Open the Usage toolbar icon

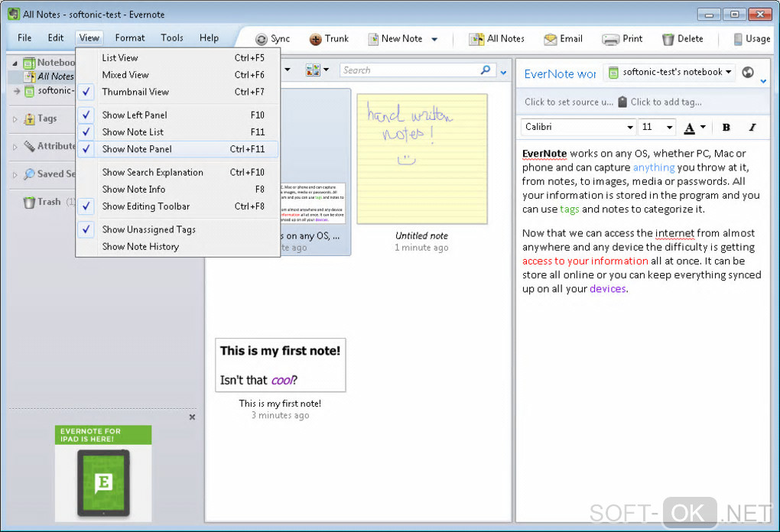tap(738, 39)
